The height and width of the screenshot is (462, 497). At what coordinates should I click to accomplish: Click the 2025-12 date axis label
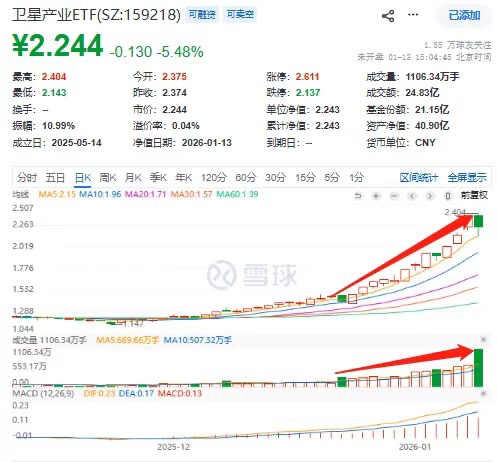(174, 447)
